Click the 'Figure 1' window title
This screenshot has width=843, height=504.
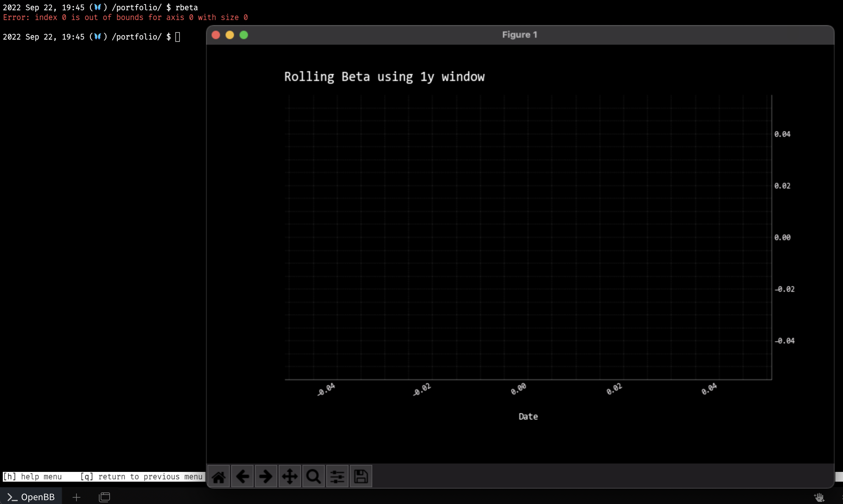pyautogui.click(x=520, y=35)
